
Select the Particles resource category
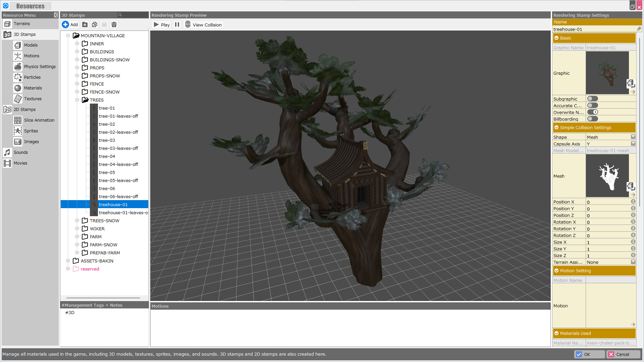32,77
